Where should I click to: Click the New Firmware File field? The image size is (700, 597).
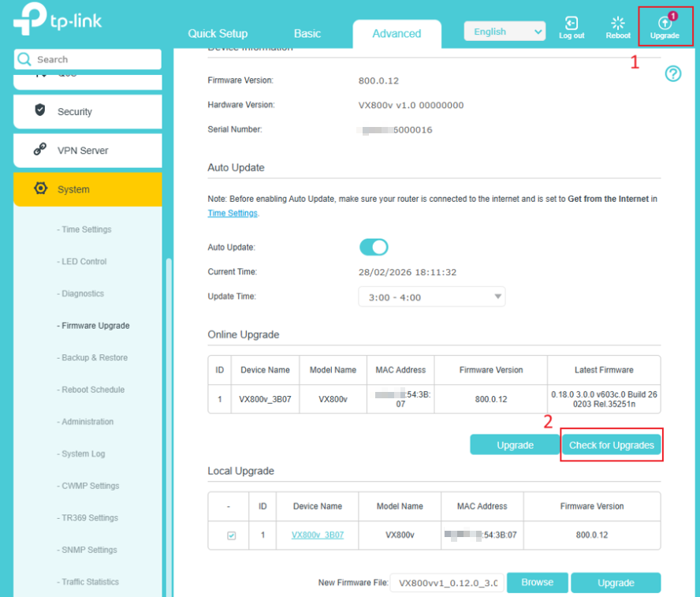point(447,583)
